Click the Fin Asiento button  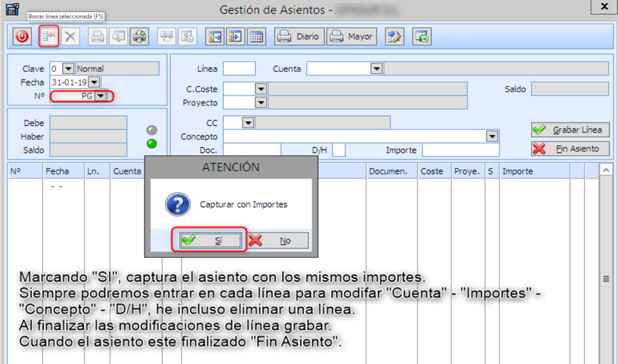point(570,148)
